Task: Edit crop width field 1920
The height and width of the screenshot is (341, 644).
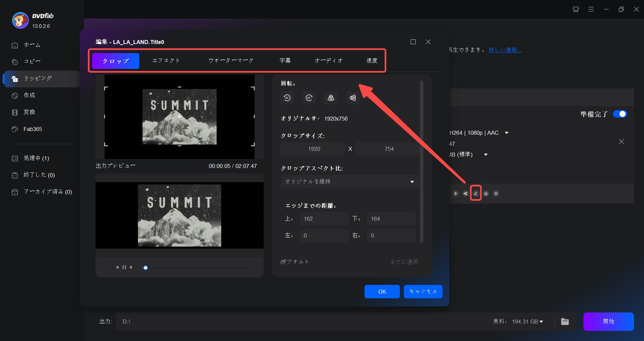Action: pos(313,149)
